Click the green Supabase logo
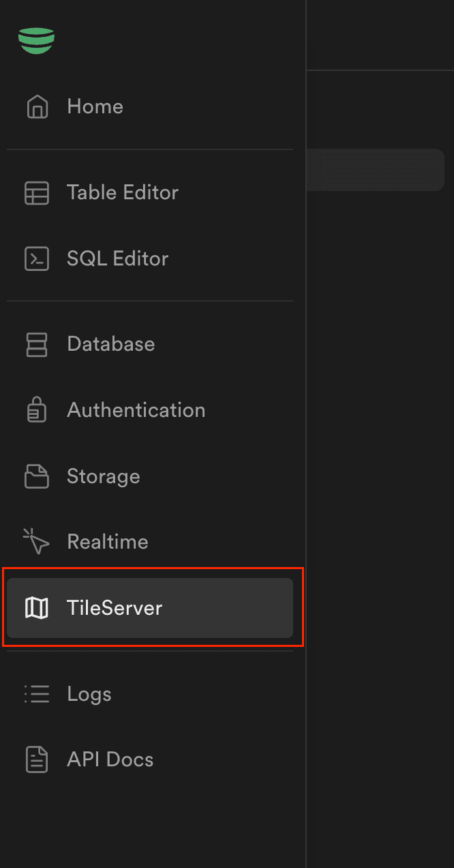454x868 pixels. coord(36,41)
